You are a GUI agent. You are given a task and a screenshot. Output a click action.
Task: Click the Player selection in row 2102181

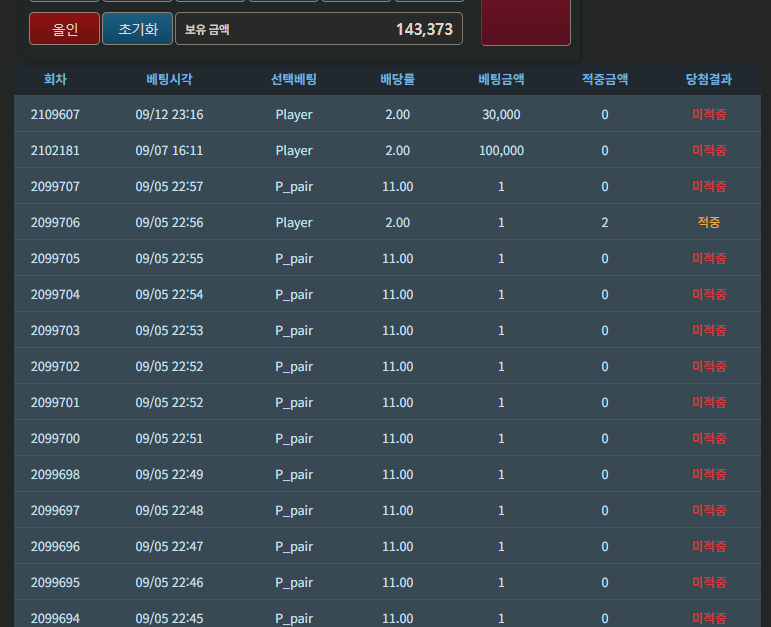[294, 150]
